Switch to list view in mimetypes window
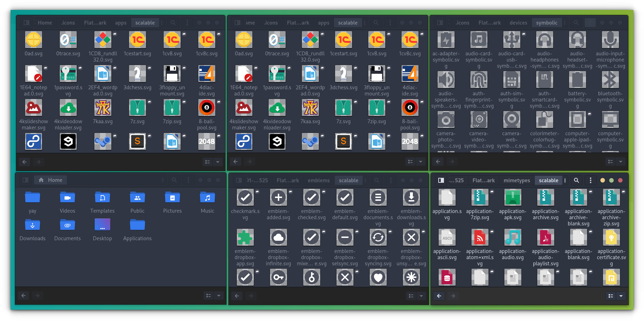The height and width of the screenshot is (321, 644). [611, 296]
